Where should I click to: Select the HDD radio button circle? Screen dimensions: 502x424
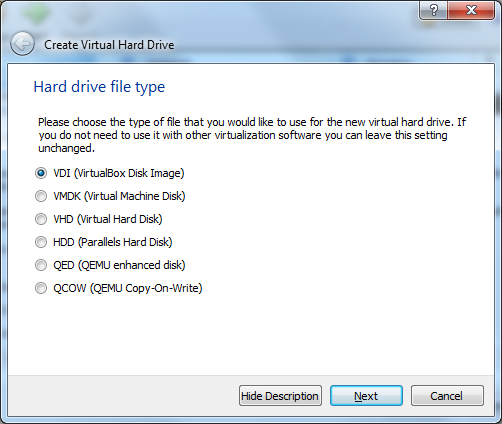pyautogui.click(x=41, y=242)
